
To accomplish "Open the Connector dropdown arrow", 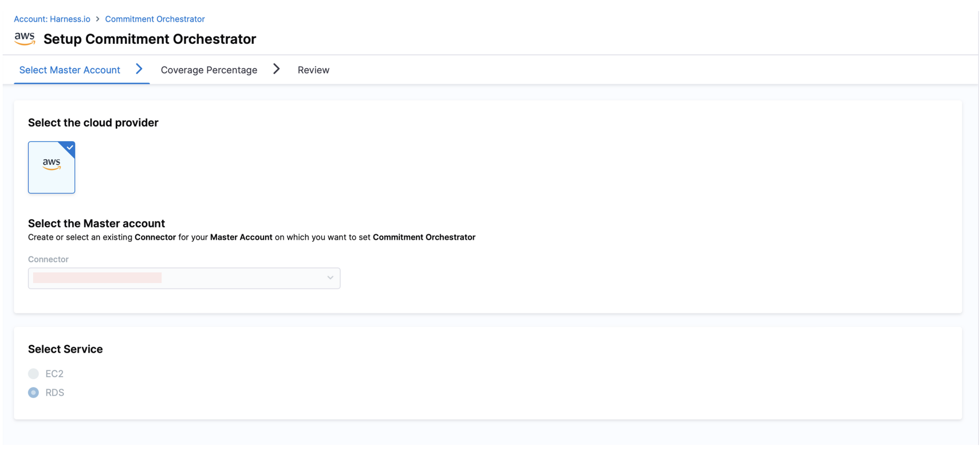I will tap(330, 278).
